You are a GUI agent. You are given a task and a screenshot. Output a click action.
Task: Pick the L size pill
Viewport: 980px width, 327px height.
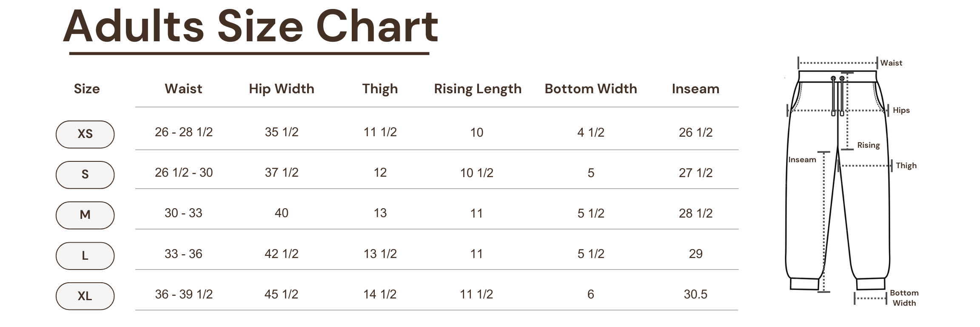click(x=85, y=255)
